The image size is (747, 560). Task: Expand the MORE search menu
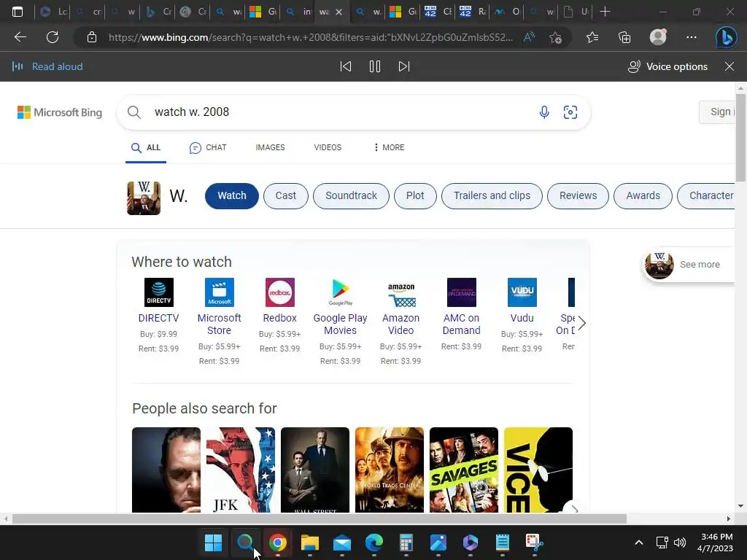tap(390, 147)
